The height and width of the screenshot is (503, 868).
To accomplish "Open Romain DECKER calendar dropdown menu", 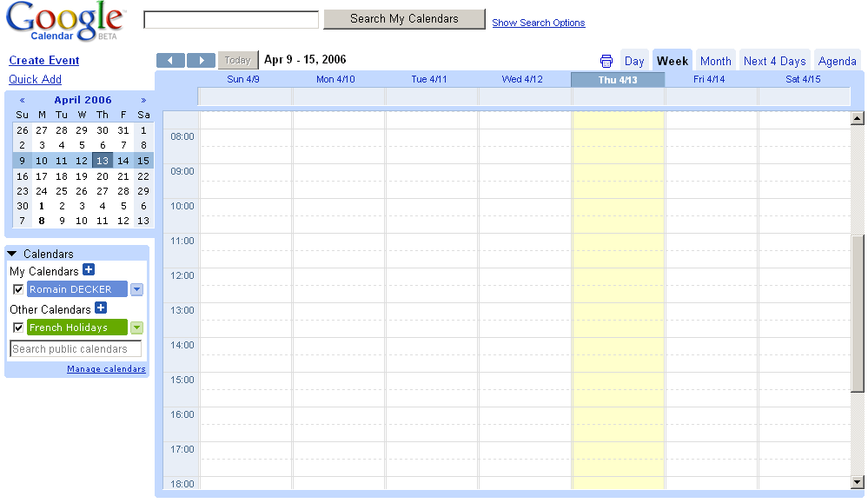I will [x=136, y=289].
